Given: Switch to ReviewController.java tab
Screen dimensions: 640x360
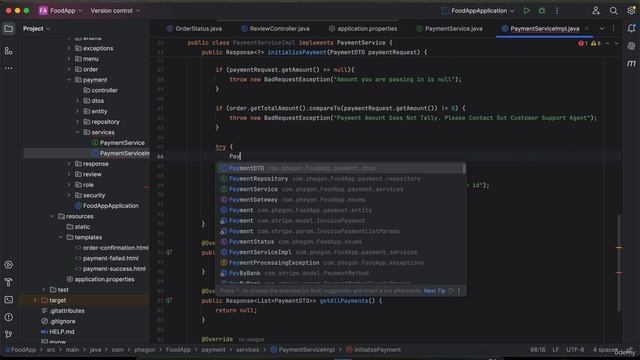Looking at the screenshot, I should click(x=275, y=29).
